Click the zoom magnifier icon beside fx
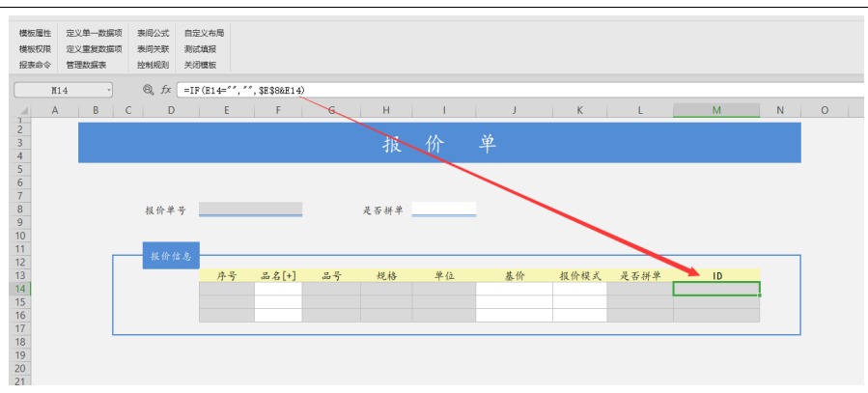The image size is (868, 393). tap(148, 90)
